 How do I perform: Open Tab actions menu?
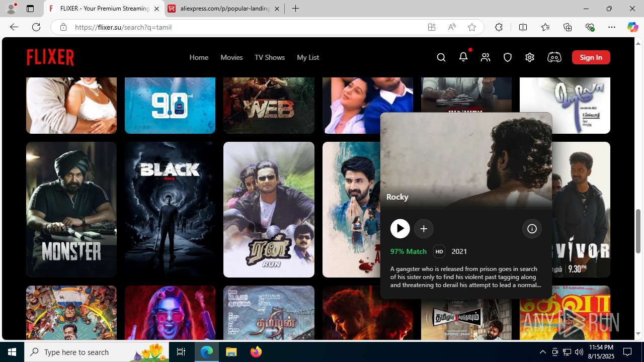coord(30,9)
